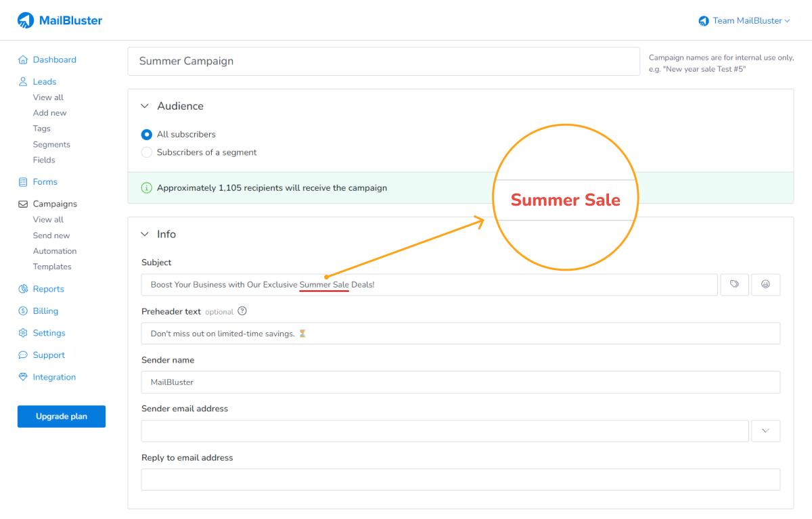Select the Campaigns envelope icon in the sidebar
812x519 pixels.
click(22, 204)
